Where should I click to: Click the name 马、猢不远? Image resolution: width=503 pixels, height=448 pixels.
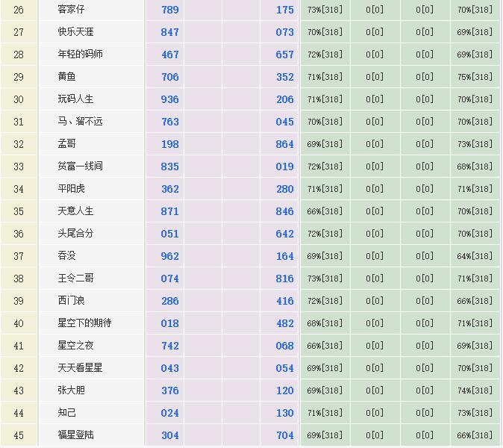tap(80, 122)
